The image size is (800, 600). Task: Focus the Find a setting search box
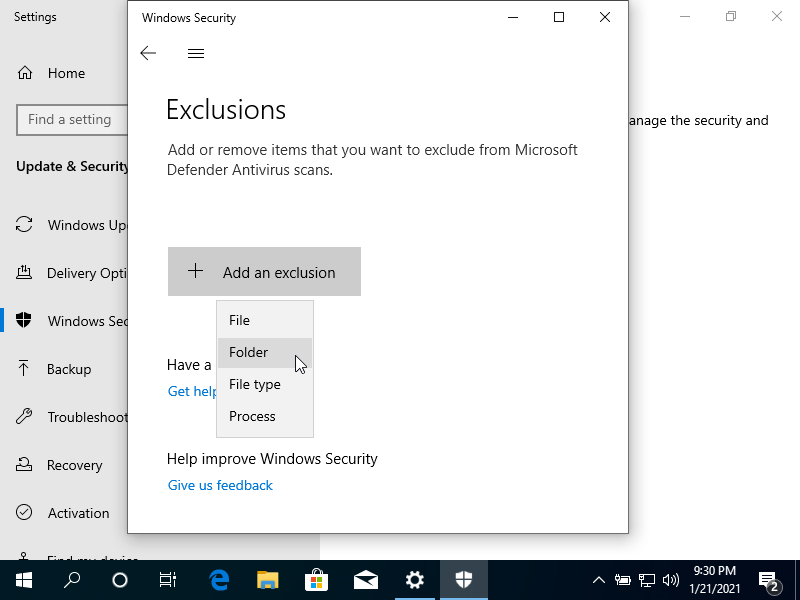click(x=72, y=120)
